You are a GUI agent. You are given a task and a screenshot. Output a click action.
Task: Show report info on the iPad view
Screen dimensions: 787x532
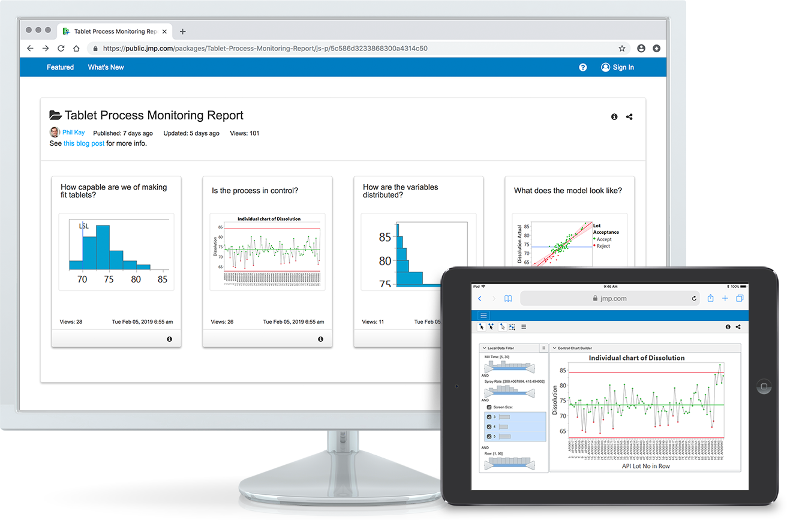coord(728,327)
